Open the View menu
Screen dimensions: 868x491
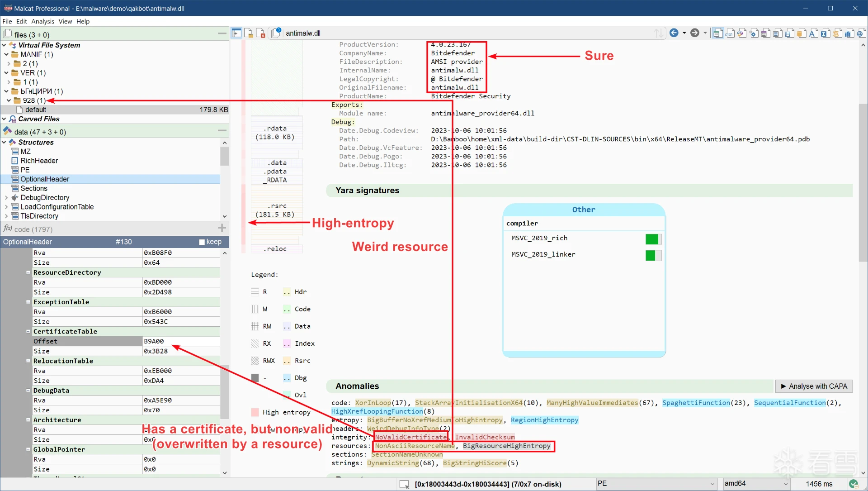pos(65,21)
